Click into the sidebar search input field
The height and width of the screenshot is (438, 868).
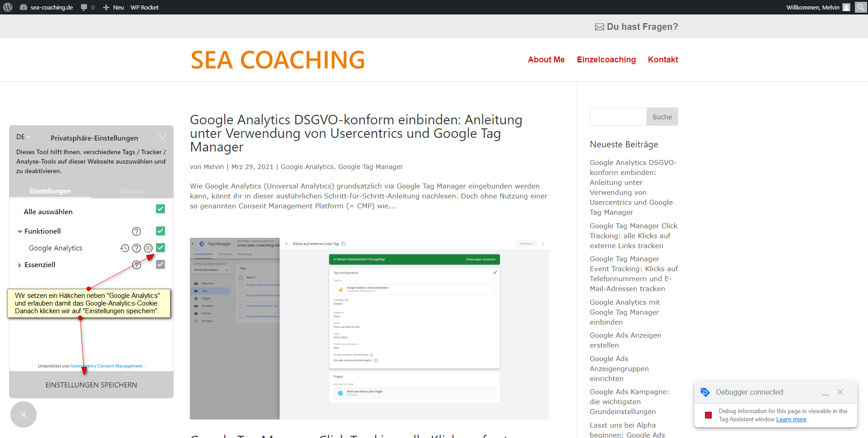coord(618,117)
